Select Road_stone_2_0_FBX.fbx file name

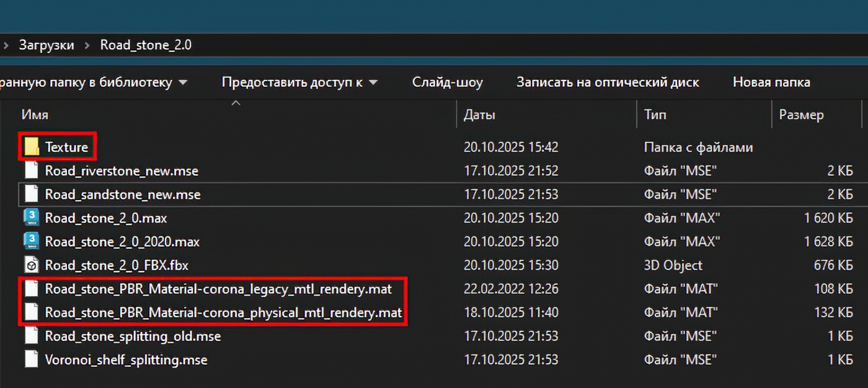(x=117, y=265)
